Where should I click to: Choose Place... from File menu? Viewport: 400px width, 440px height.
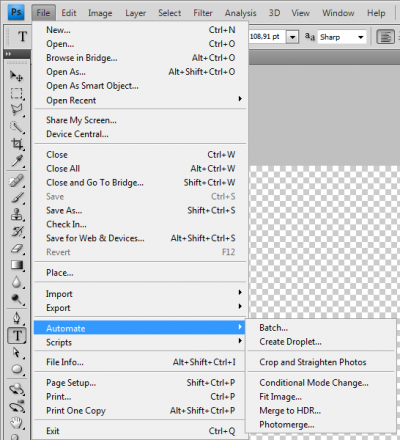(140, 273)
